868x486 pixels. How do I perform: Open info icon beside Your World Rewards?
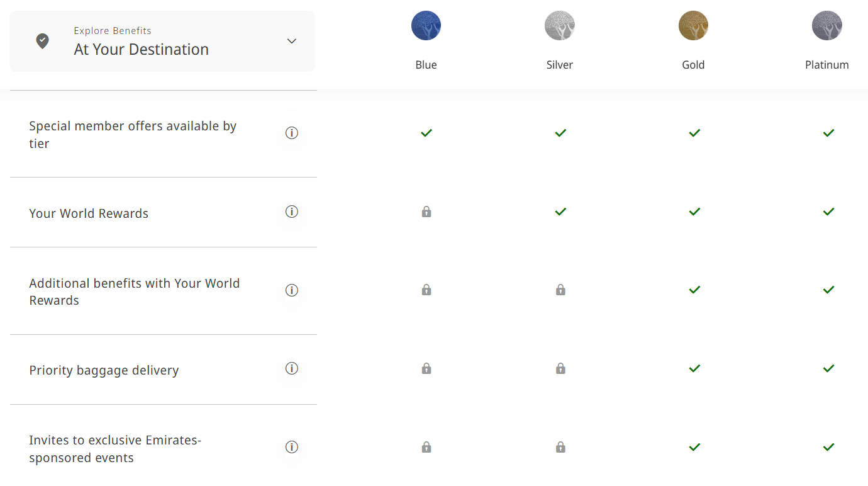291,212
